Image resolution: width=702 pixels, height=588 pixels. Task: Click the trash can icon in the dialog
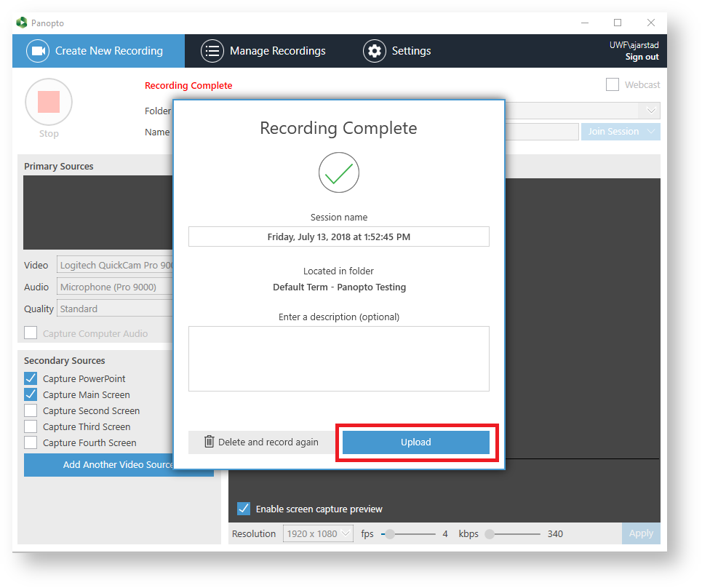coord(209,442)
